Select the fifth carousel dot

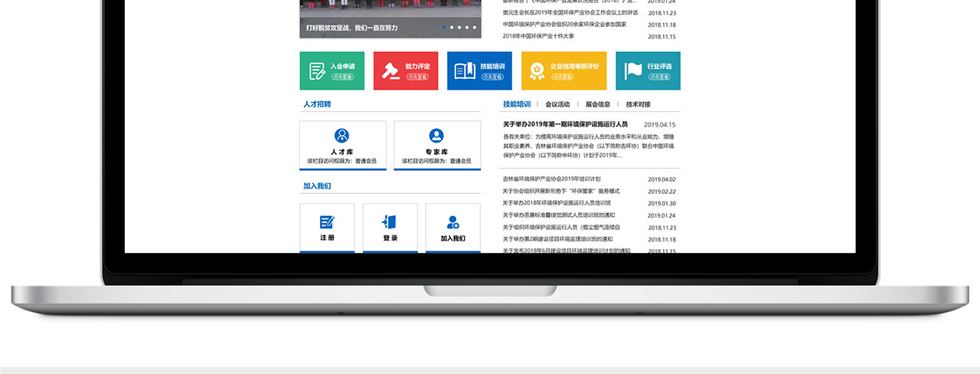[x=476, y=28]
